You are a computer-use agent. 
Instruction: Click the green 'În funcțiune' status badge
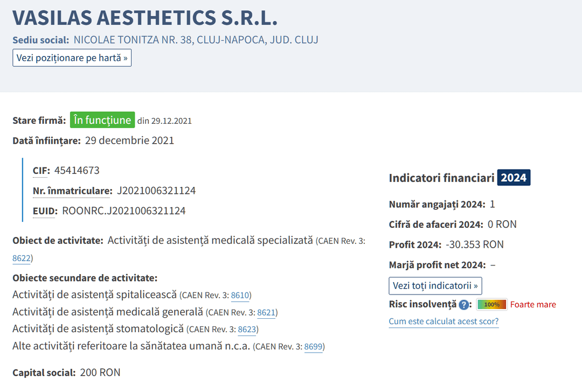click(102, 120)
